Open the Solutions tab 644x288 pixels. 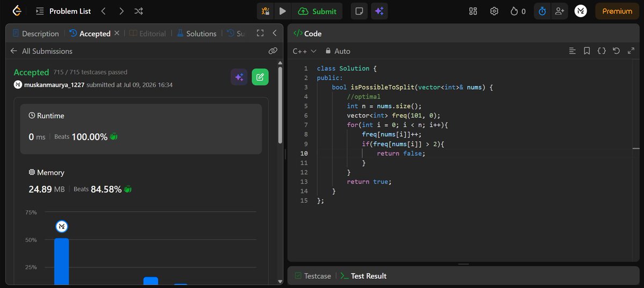coord(196,33)
